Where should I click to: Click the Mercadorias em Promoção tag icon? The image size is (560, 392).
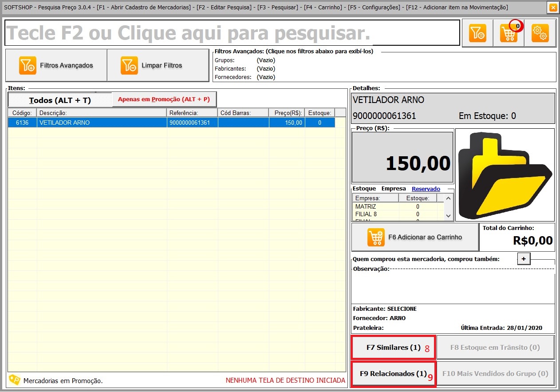click(x=15, y=380)
